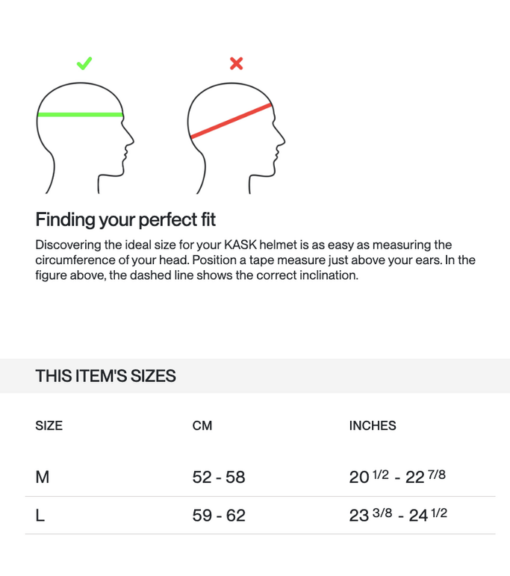Click the 52 - 58 cm value
Screen dimensions: 510x576
(x=219, y=477)
